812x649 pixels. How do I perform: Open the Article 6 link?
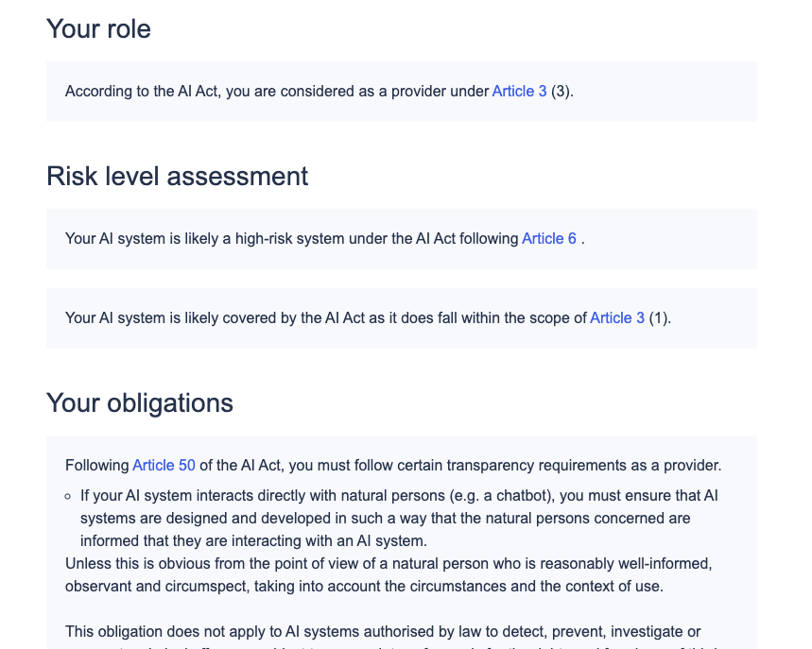point(548,239)
